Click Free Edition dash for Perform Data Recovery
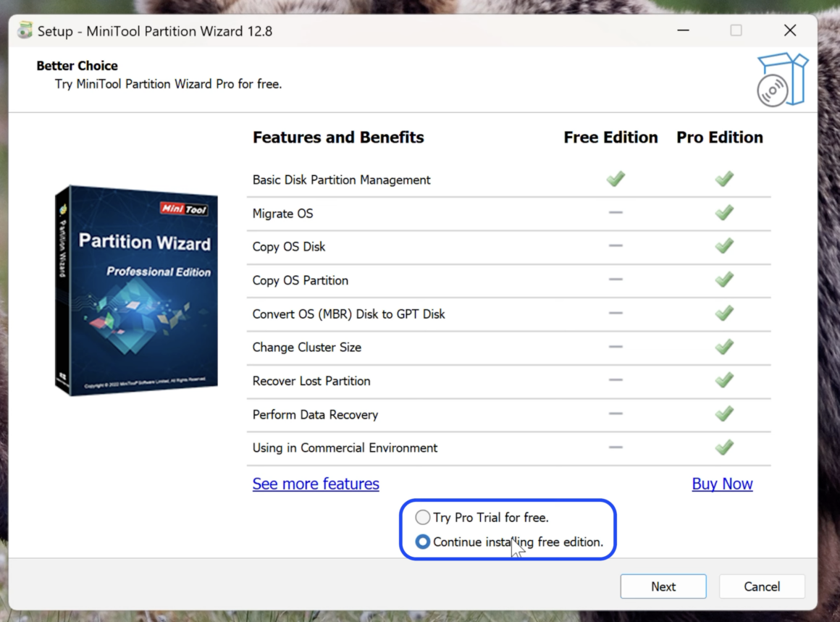The width and height of the screenshot is (840, 622). coord(616,413)
